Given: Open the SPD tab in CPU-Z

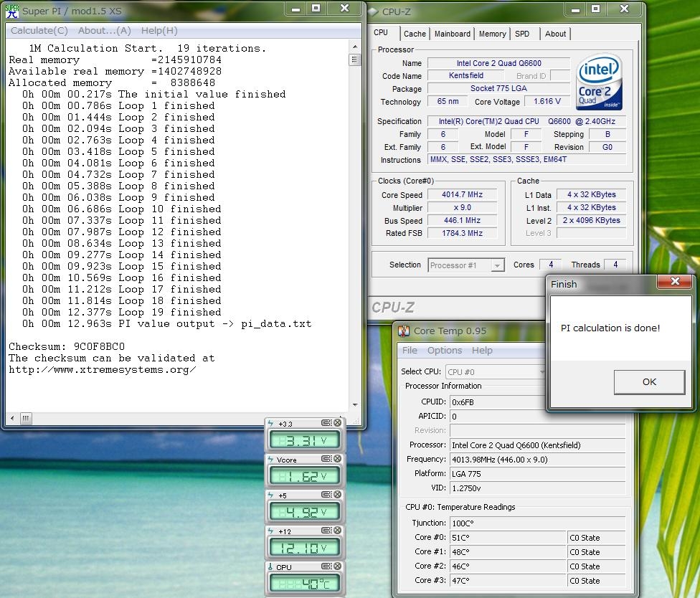Looking at the screenshot, I should pos(522,34).
